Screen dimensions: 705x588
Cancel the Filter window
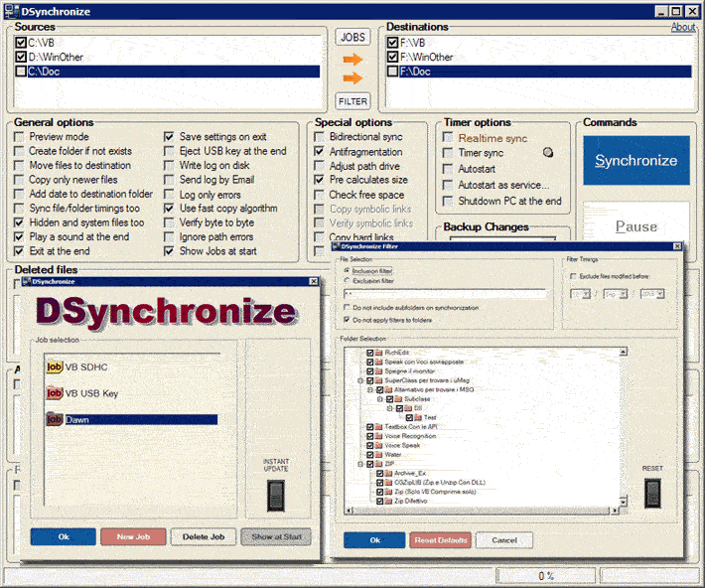click(504, 540)
